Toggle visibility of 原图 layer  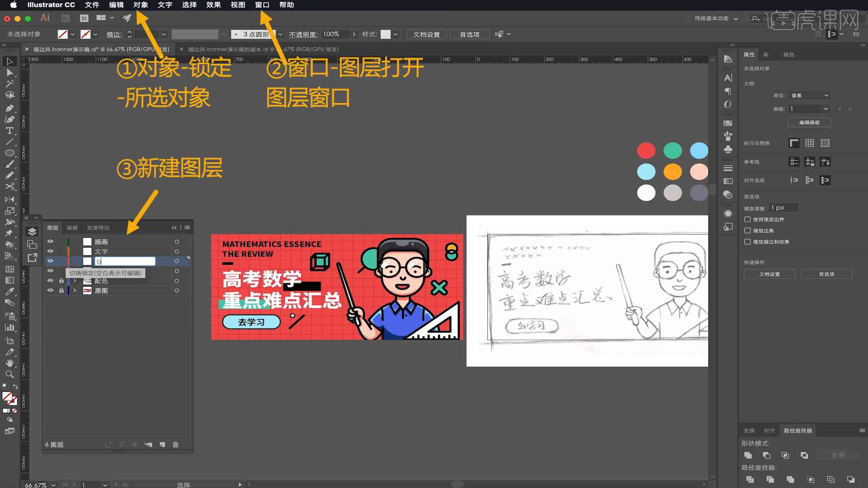[x=50, y=290]
